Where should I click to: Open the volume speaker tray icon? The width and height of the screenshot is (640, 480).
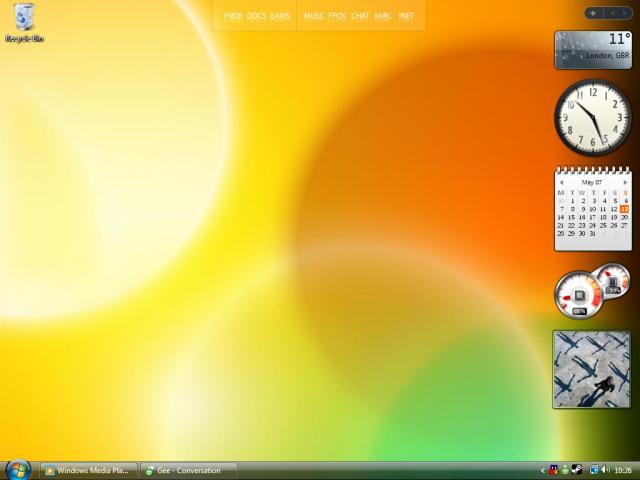click(605, 470)
